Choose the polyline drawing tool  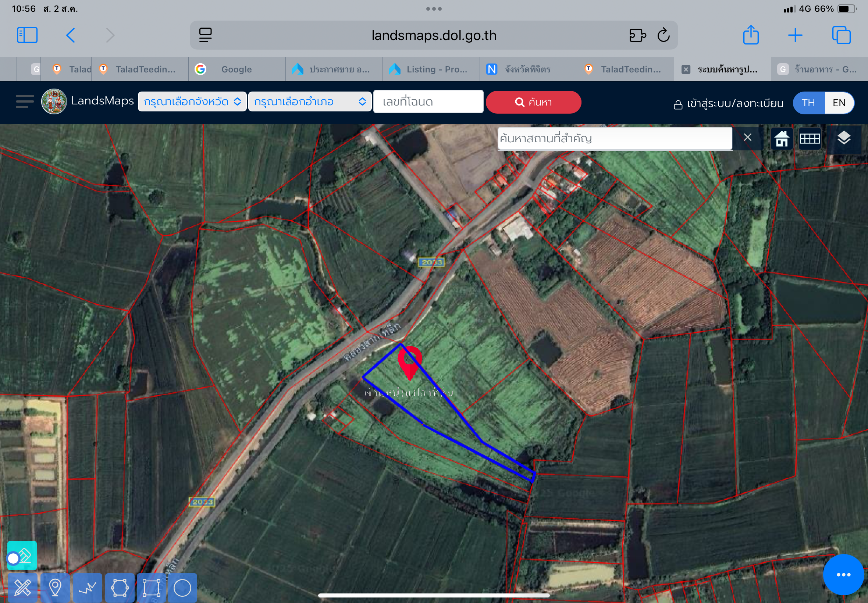[x=87, y=588]
